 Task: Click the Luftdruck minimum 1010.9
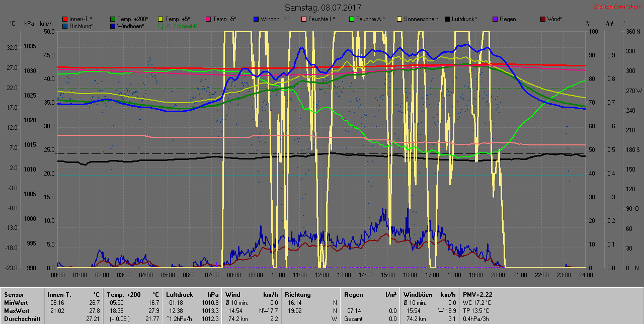tap(210, 303)
